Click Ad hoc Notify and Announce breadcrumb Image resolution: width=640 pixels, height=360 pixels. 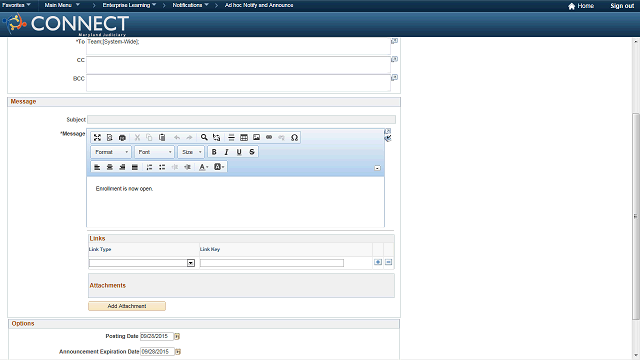click(259, 5)
